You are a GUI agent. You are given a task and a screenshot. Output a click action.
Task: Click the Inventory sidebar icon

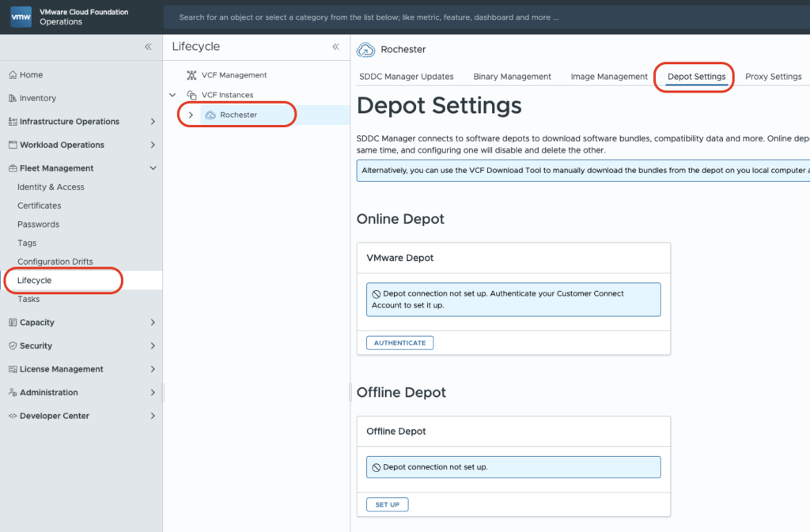[x=13, y=99]
